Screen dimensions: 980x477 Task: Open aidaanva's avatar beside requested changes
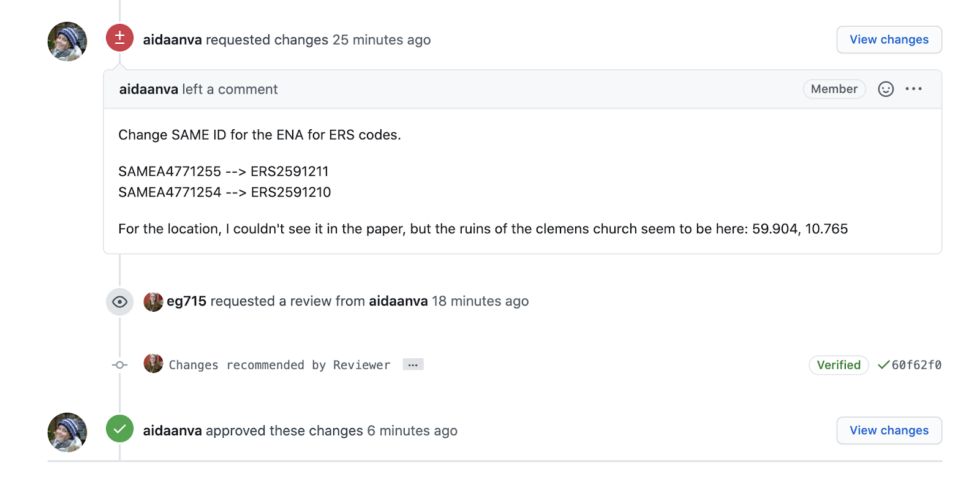[67, 42]
